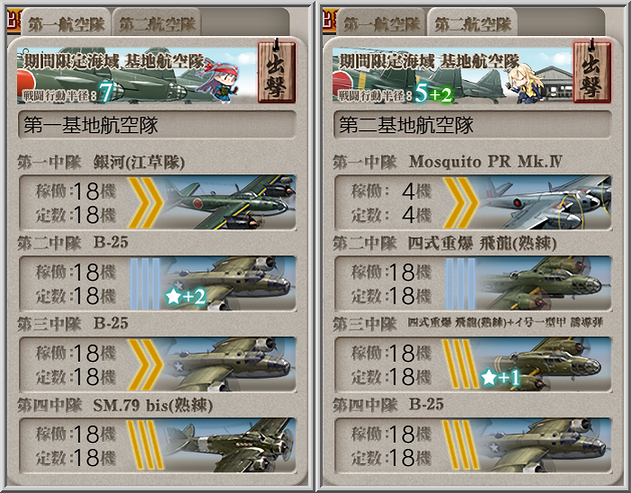Viewport: 631px width, 493px height.
Task: Click the 第二基地航空隊 name field
Action: pyautogui.click(x=473, y=125)
